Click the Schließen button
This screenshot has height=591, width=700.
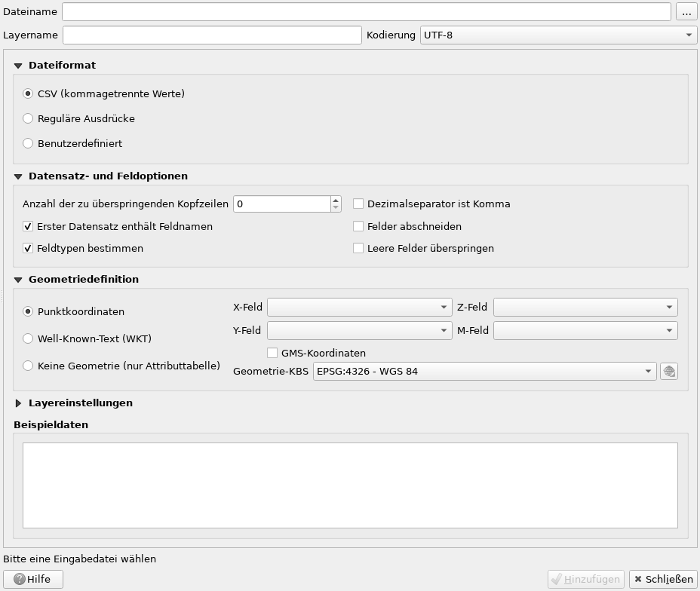pos(663,579)
